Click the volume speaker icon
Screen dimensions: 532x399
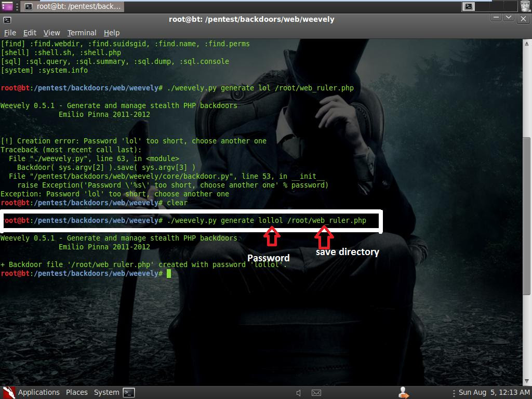pyautogui.click(x=299, y=393)
